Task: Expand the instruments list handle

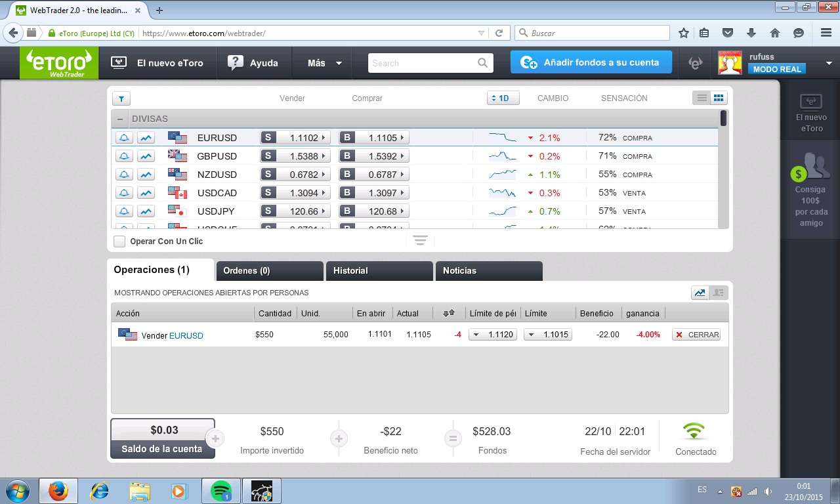Action: (420, 241)
